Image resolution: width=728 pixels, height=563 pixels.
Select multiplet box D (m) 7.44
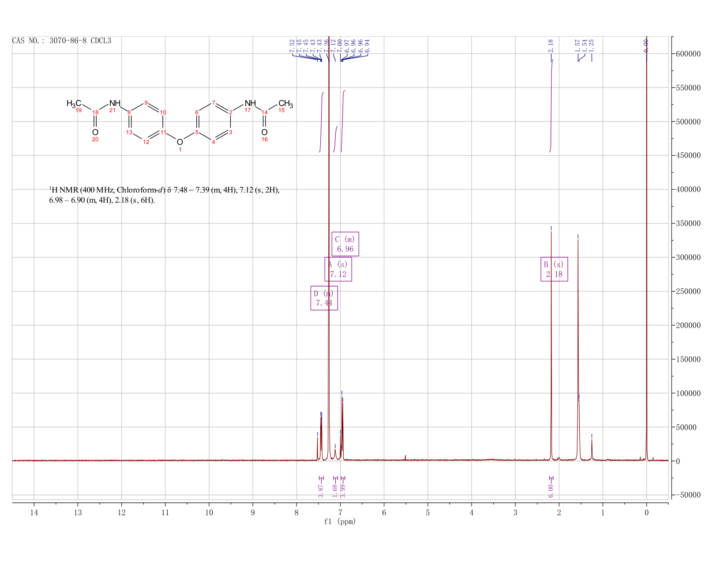324,298
